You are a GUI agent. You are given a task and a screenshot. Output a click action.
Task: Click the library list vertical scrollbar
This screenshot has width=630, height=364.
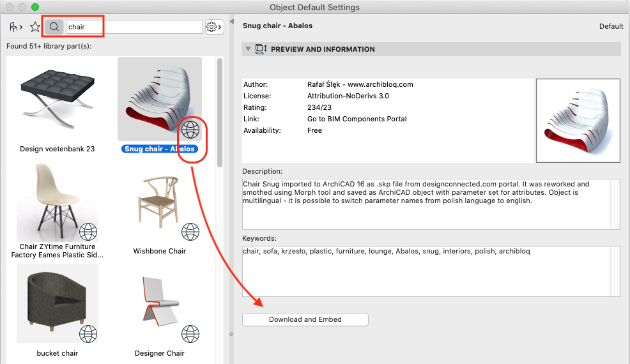(x=220, y=112)
